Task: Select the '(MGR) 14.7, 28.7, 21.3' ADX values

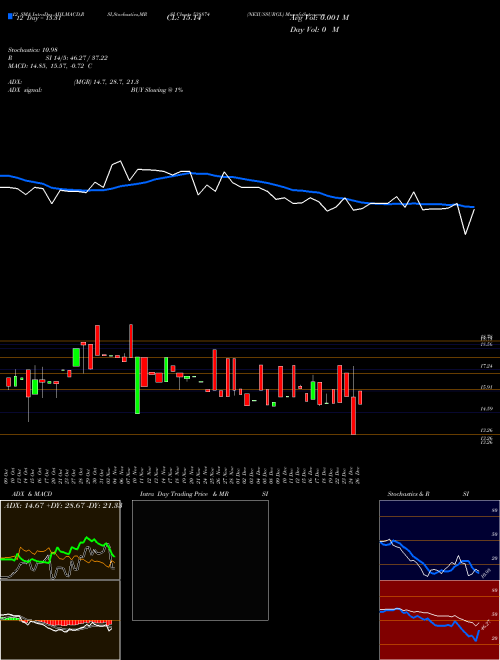Action: click(106, 82)
